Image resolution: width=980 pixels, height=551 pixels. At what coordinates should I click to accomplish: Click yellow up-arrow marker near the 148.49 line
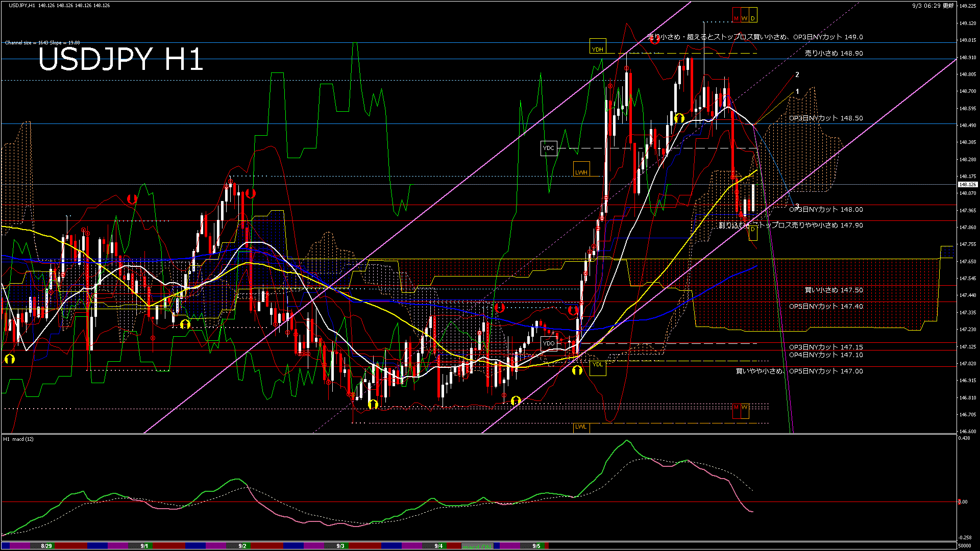(679, 118)
